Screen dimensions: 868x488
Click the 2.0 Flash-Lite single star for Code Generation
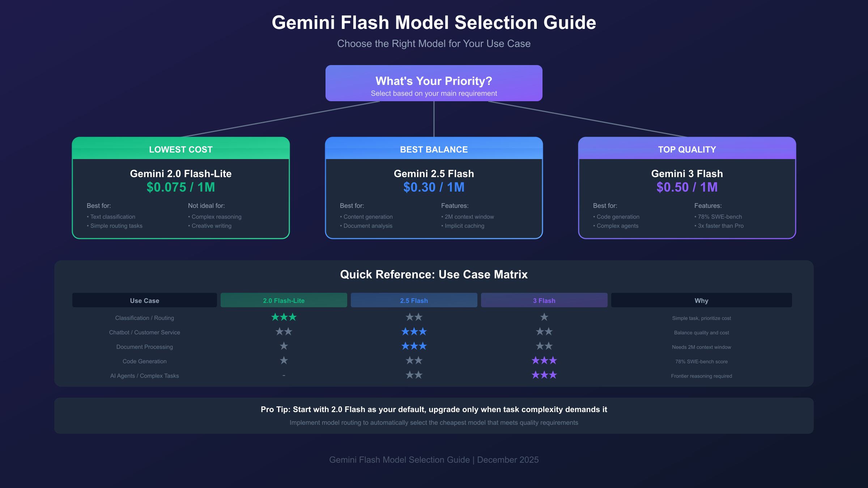(x=284, y=361)
